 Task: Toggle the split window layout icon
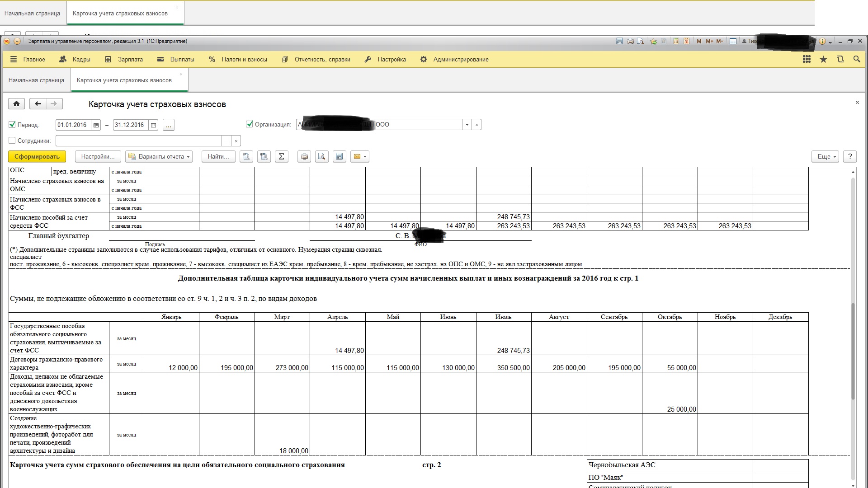point(733,41)
